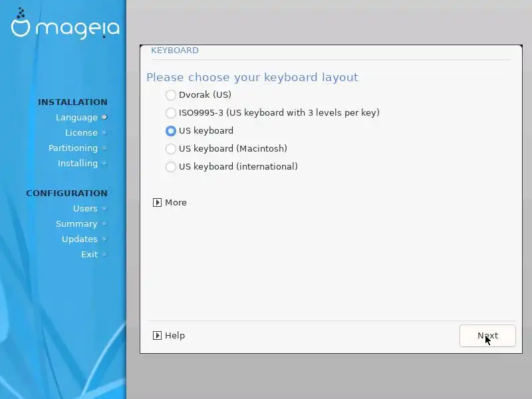Click the bullet icon beside License step

coord(104,132)
